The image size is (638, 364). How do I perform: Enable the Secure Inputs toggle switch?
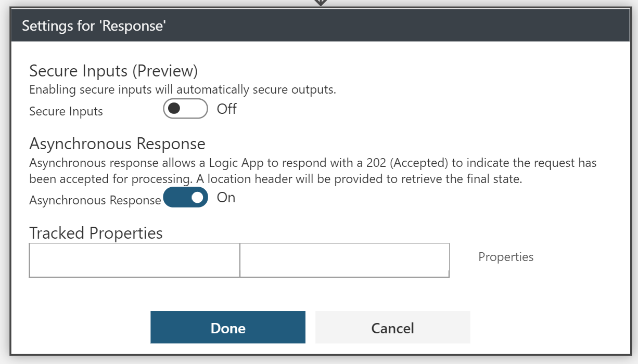tap(185, 109)
